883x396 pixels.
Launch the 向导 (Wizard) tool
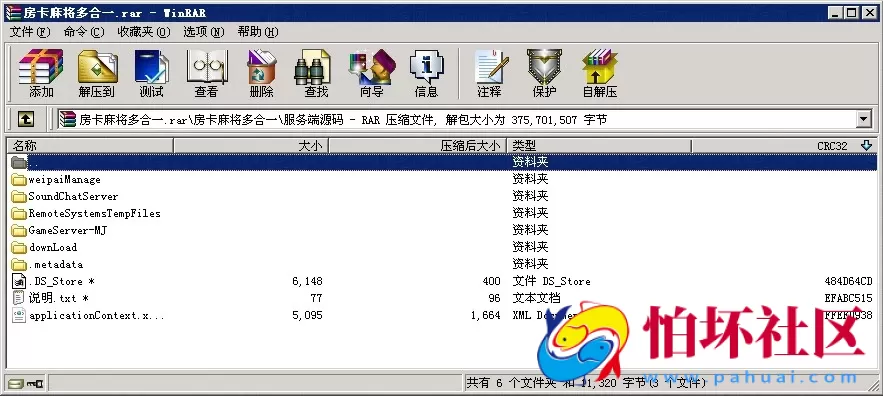click(371, 73)
